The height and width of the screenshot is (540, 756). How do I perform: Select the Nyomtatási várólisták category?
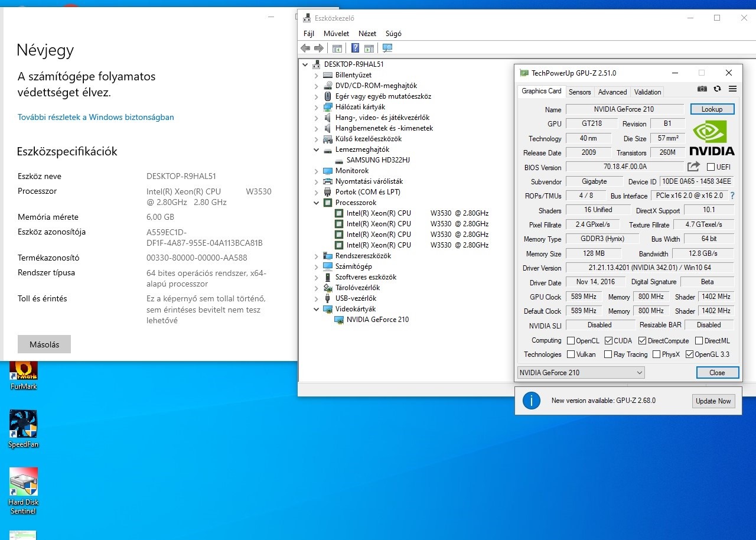[x=369, y=181]
